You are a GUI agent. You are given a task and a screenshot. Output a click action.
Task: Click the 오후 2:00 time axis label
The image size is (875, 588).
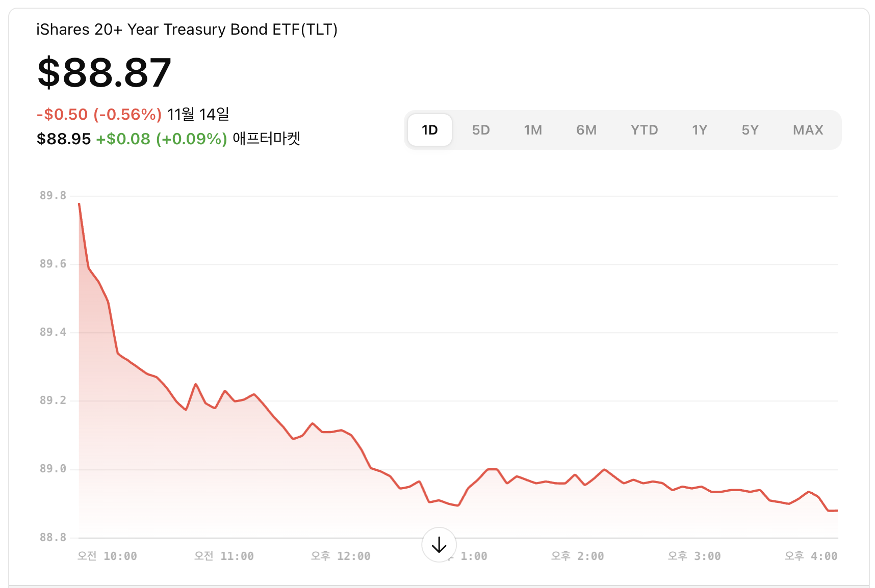coord(577,556)
